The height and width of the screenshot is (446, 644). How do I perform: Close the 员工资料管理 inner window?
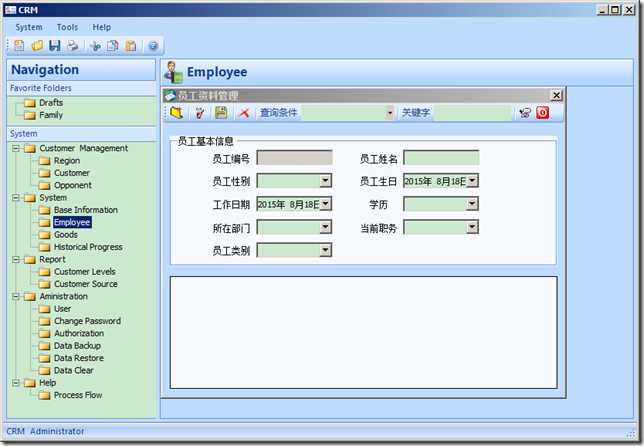pyautogui.click(x=556, y=95)
